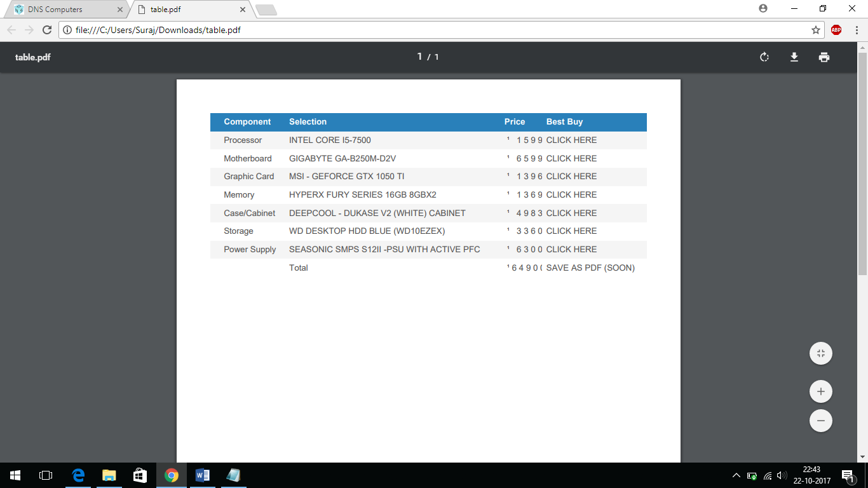Zoom in on the PDF
The width and height of the screenshot is (868, 488).
coord(821,391)
